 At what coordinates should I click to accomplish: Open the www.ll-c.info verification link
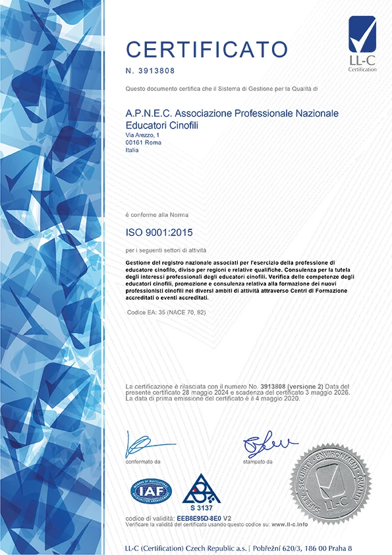pyautogui.click(x=289, y=524)
